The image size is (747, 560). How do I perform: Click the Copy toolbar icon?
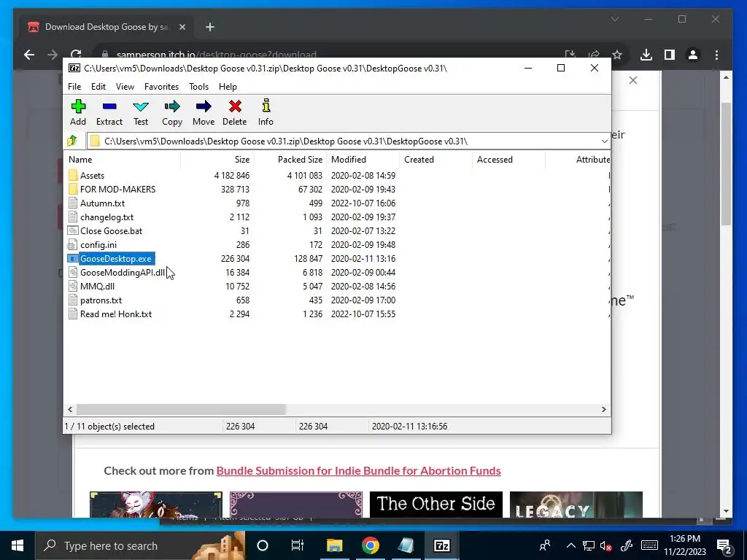pos(172,106)
